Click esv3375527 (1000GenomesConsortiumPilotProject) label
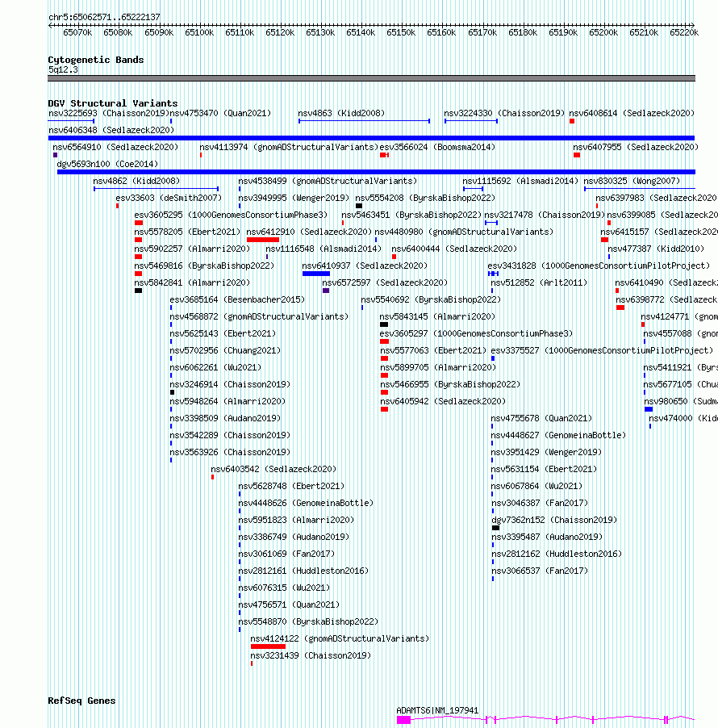The image size is (718, 728). 602,351
